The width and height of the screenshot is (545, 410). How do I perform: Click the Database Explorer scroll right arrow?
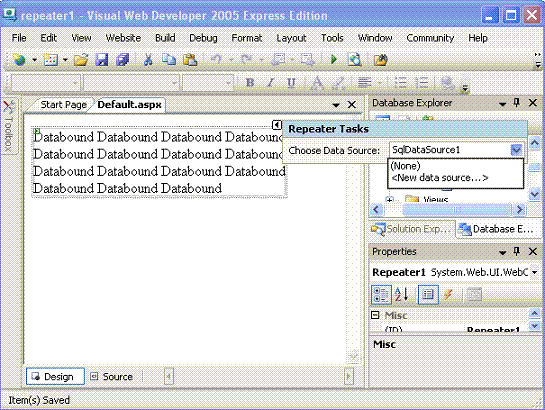click(519, 209)
